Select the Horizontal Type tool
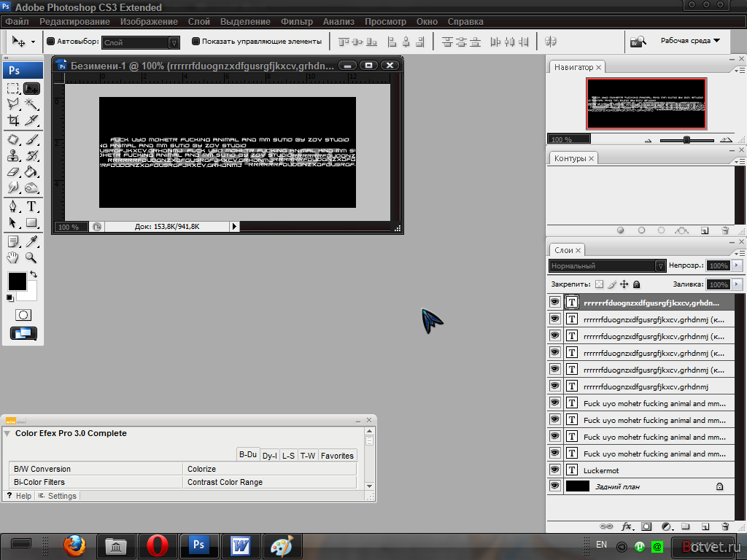The image size is (747, 560). [31, 206]
